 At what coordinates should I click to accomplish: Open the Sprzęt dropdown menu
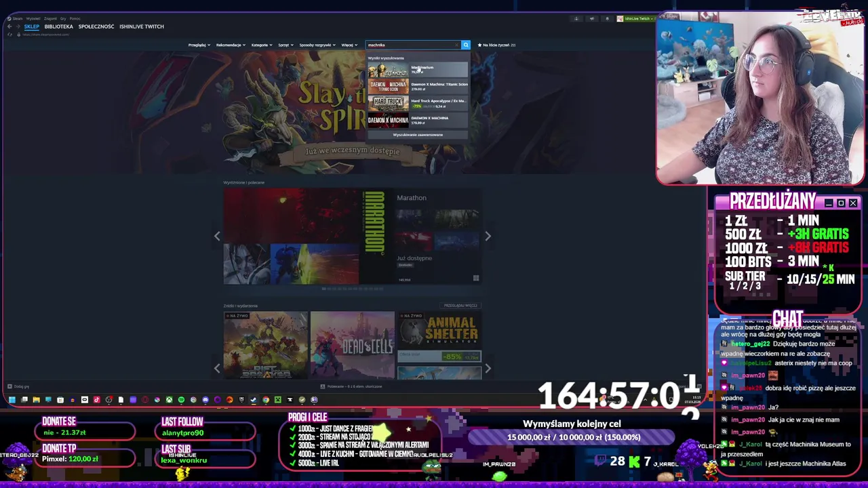coord(285,45)
